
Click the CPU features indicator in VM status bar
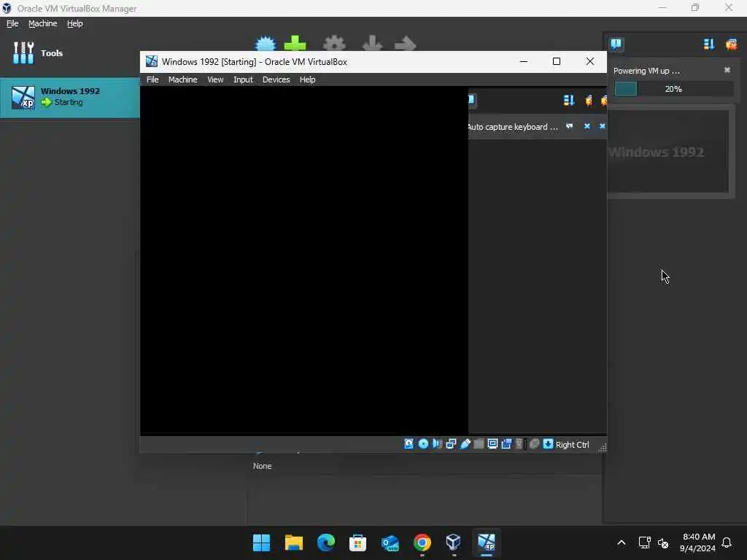[x=520, y=444]
